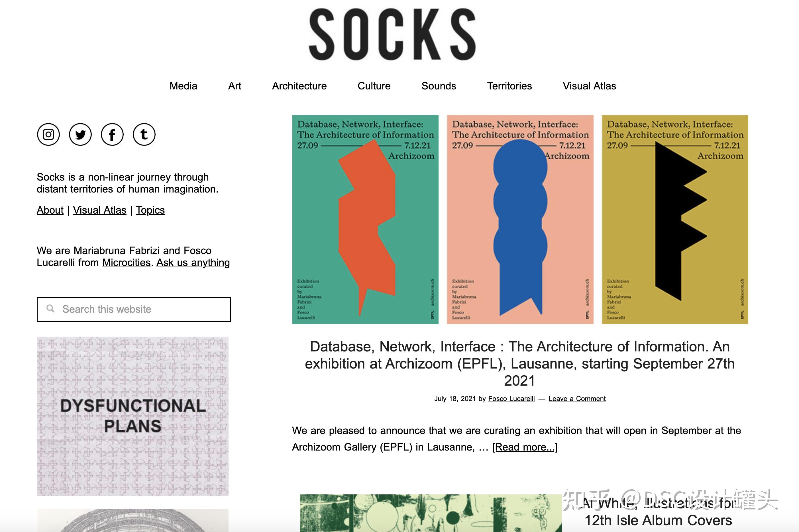
Task: Open the Facebook social icon
Action: 112,134
